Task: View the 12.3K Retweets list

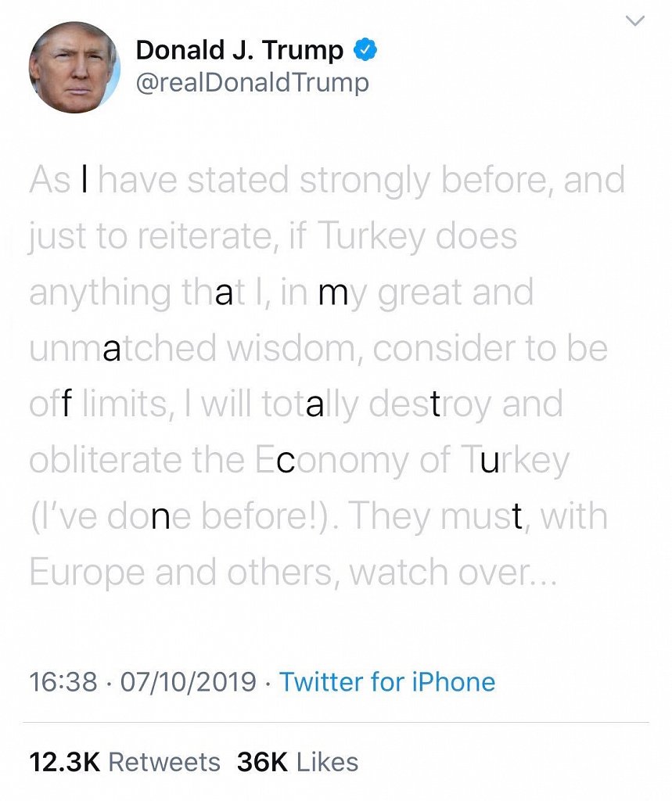Action: click(125, 762)
